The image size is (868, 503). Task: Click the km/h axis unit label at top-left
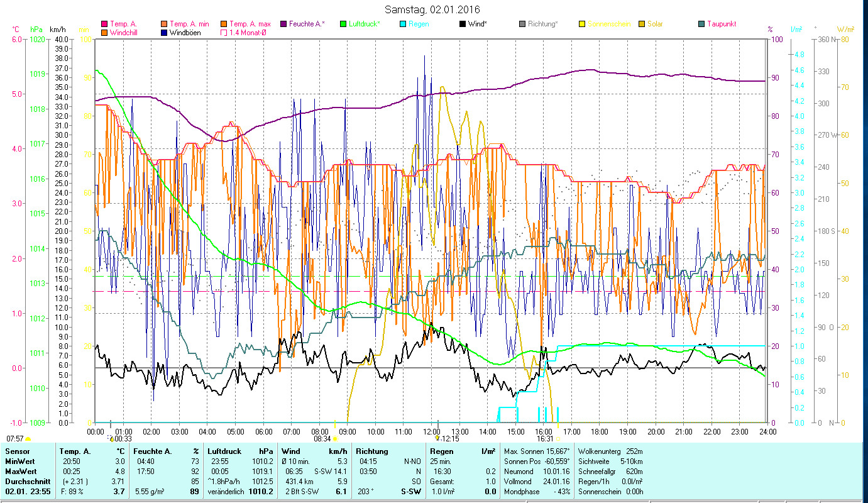57,30
